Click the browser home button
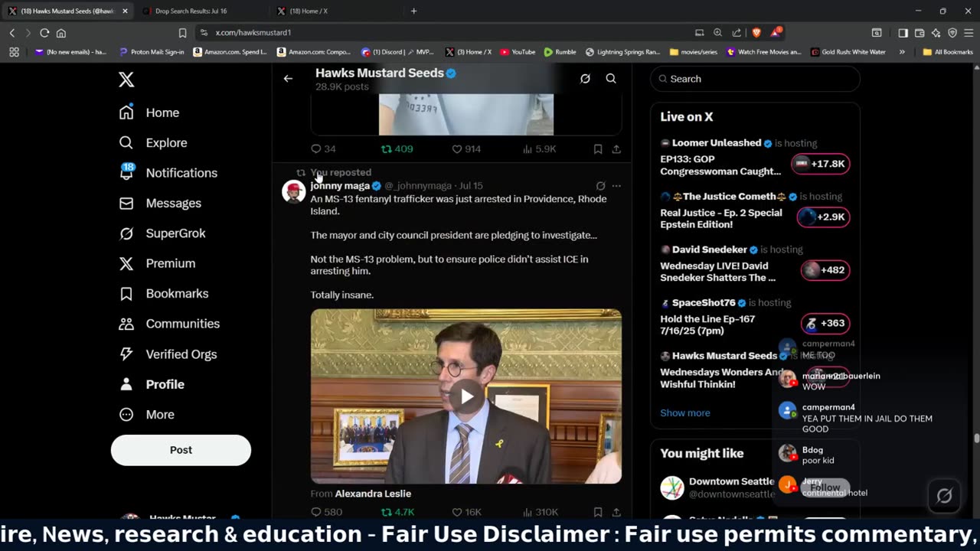The image size is (980, 551). (61, 33)
